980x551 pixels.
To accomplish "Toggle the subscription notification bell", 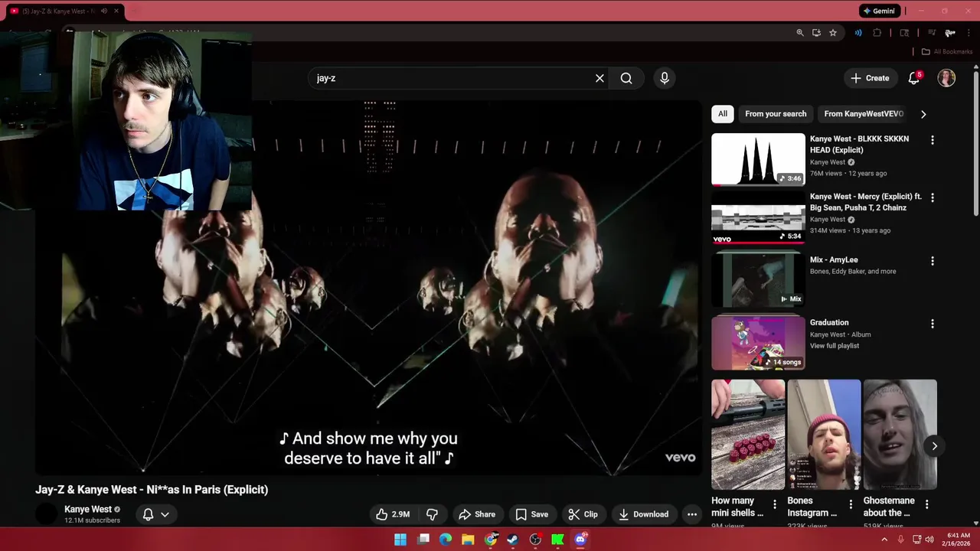I will click(155, 514).
